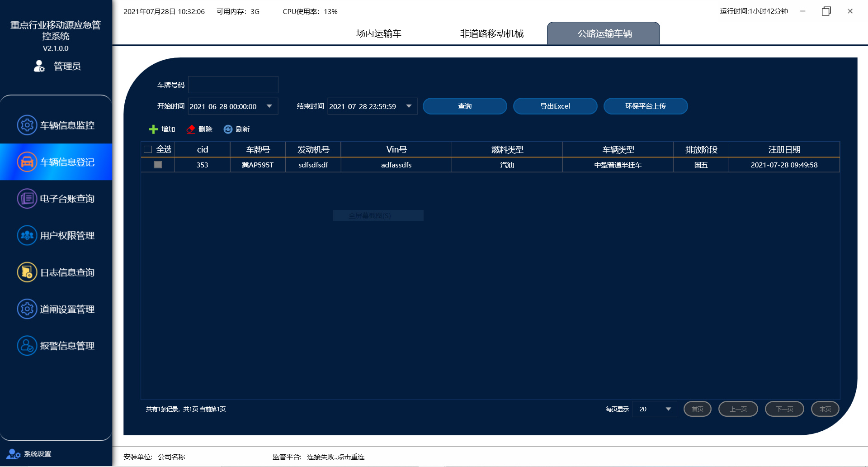
Task: Open the 日志信息查询 log icon
Action: 27,272
